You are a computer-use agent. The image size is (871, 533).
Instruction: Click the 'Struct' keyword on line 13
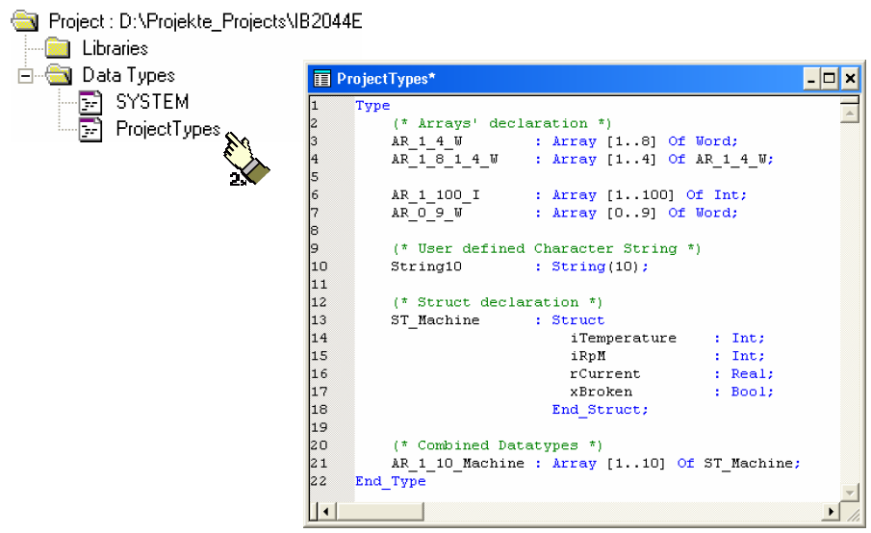click(x=578, y=320)
